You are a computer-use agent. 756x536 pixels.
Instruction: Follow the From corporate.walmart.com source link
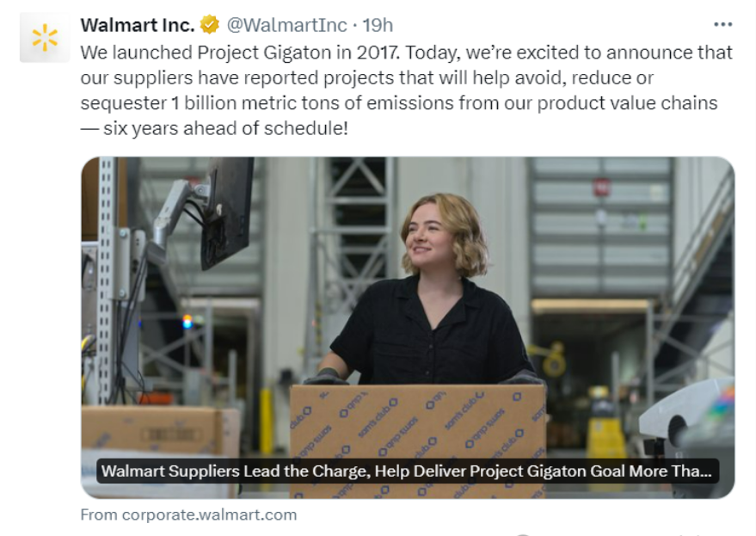click(x=188, y=514)
